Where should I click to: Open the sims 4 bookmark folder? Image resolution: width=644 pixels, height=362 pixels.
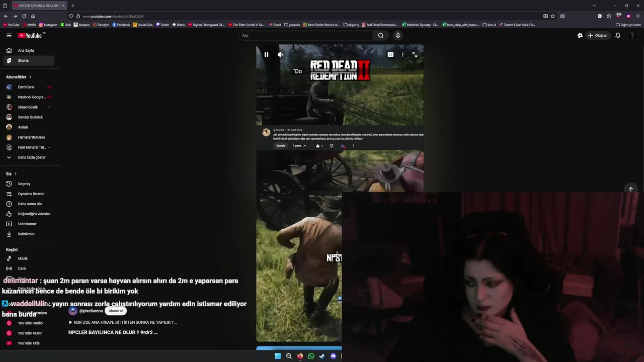489,25
